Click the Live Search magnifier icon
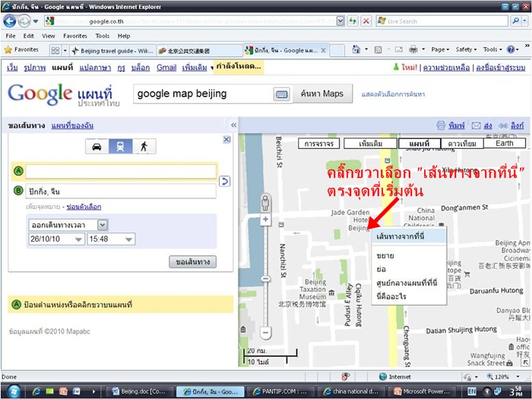532x399 pixels. [x=515, y=21]
